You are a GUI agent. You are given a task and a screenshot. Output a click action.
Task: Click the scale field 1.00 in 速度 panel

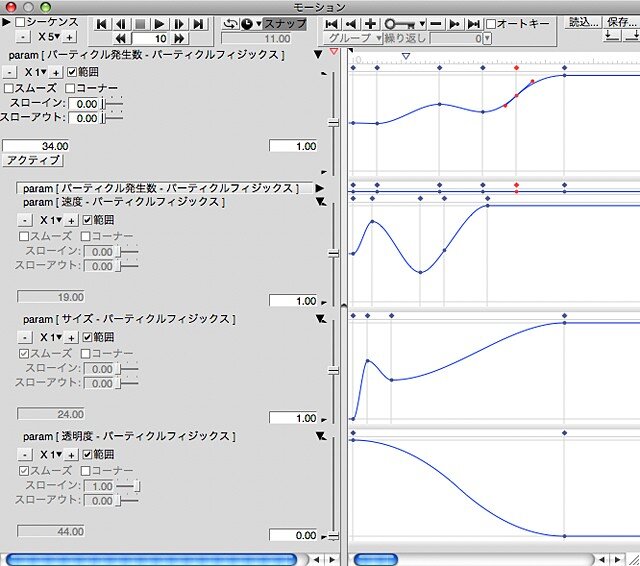293,301
